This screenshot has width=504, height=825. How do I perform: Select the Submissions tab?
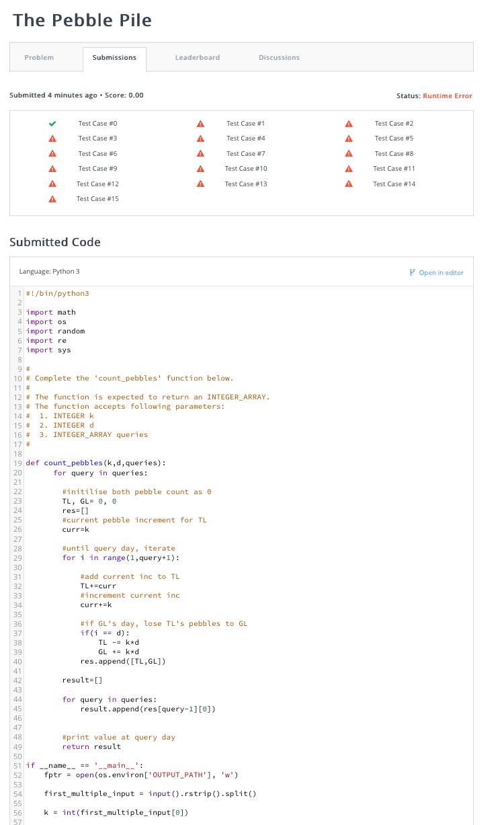(114, 58)
